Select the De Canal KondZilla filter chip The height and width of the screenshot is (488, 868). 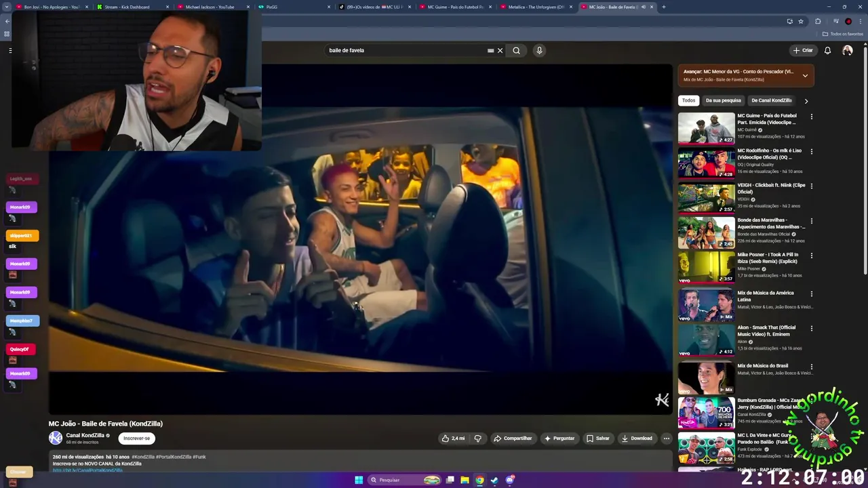[771, 100]
